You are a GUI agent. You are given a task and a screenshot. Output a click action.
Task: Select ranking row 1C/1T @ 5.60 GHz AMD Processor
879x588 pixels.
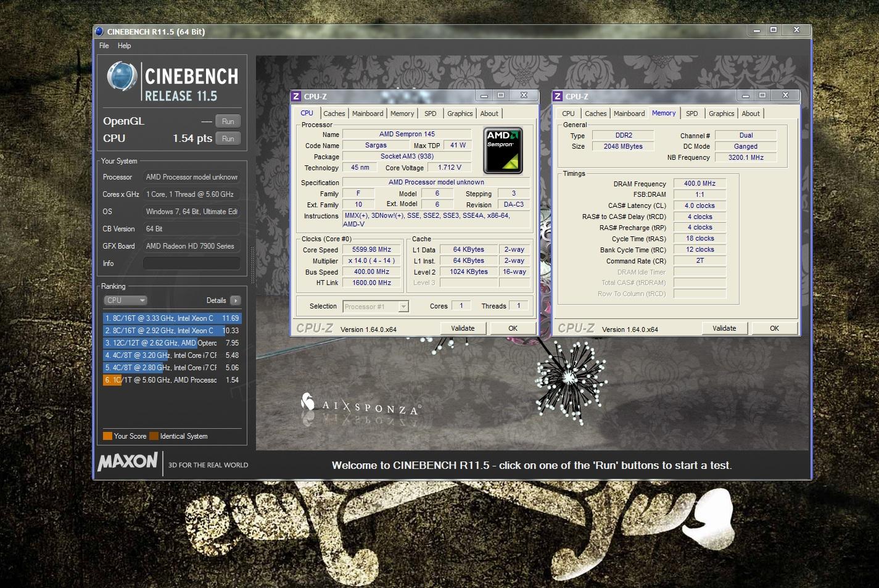(x=172, y=380)
